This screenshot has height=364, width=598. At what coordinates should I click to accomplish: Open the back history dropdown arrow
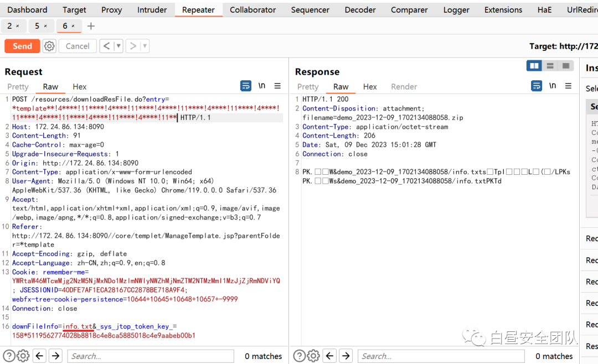118,46
